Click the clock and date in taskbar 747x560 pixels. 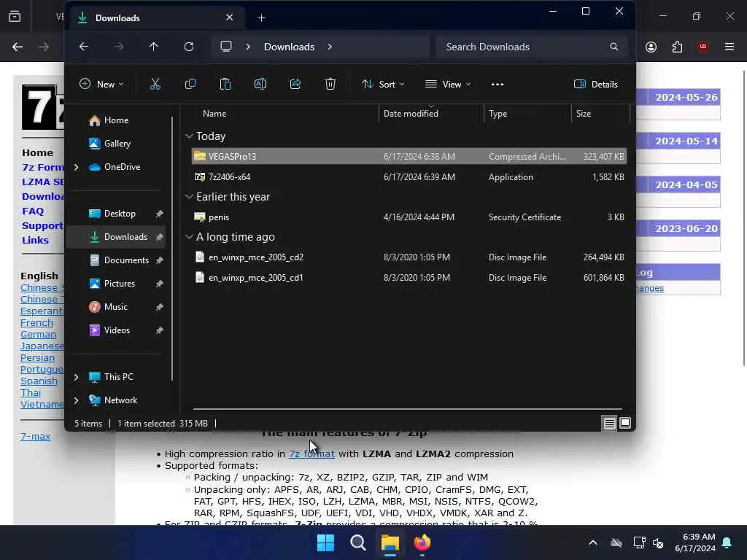[x=695, y=542]
